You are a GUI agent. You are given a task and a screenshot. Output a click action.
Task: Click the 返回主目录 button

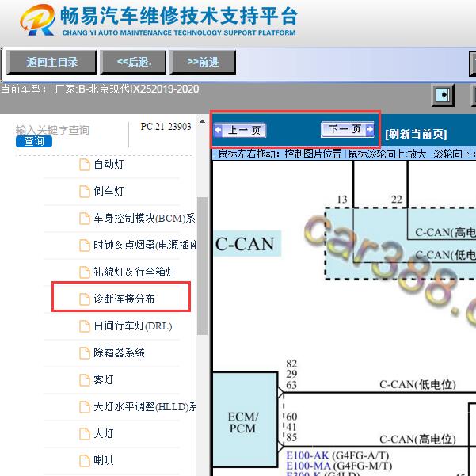[51, 63]
